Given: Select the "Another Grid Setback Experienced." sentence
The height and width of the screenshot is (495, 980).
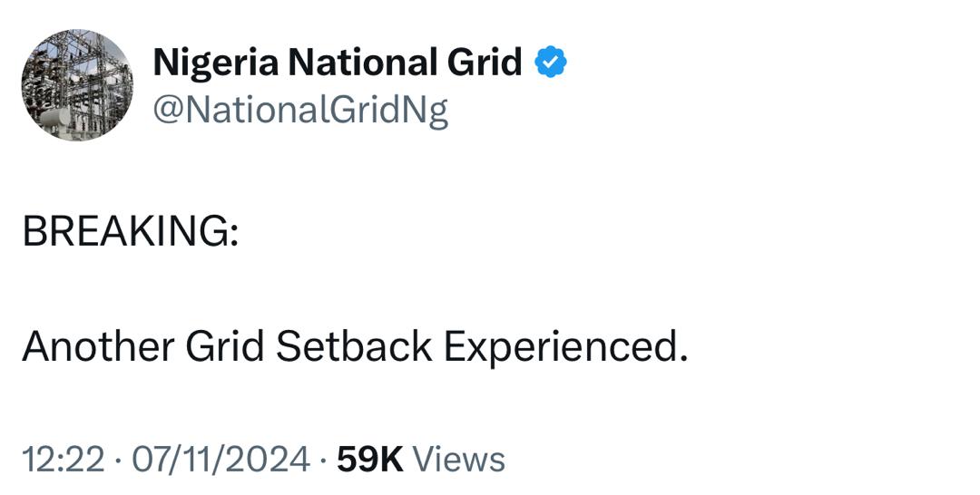Looking at the screenshot, I should (x=355, y=346).
